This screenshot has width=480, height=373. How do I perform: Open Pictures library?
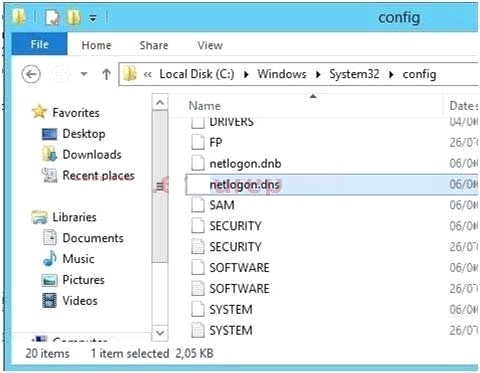[83, 280]
